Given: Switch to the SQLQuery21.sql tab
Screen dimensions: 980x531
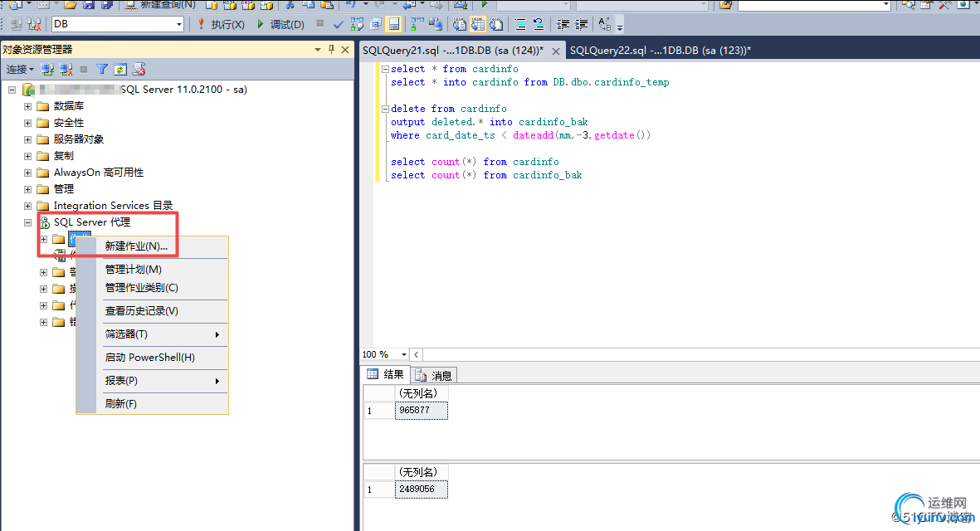Looking at the screenshot, I should click(x=453, y=51).
